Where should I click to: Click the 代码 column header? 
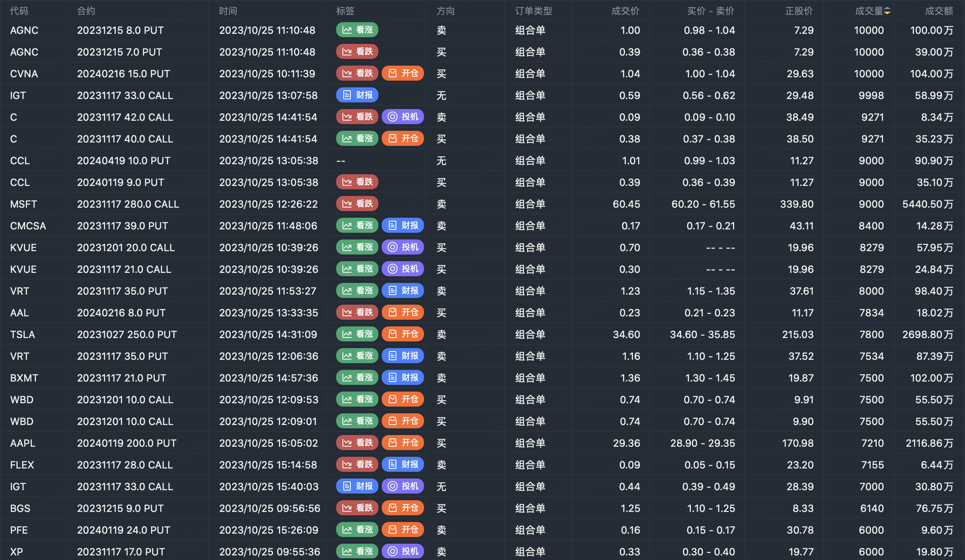[x=19, y=11]
